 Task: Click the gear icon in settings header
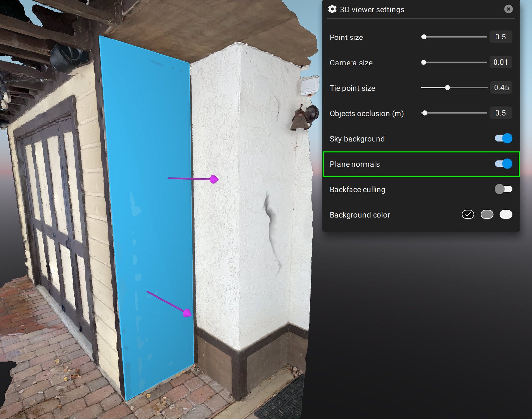(332, 9)
